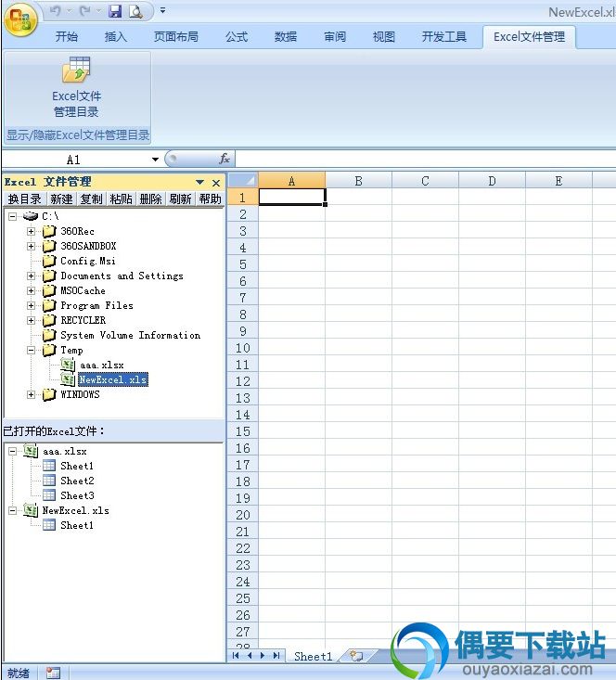This screenshot has width=616, height=680.
Task: Click the Insert Worksheet icon
Action: point(356,656)
